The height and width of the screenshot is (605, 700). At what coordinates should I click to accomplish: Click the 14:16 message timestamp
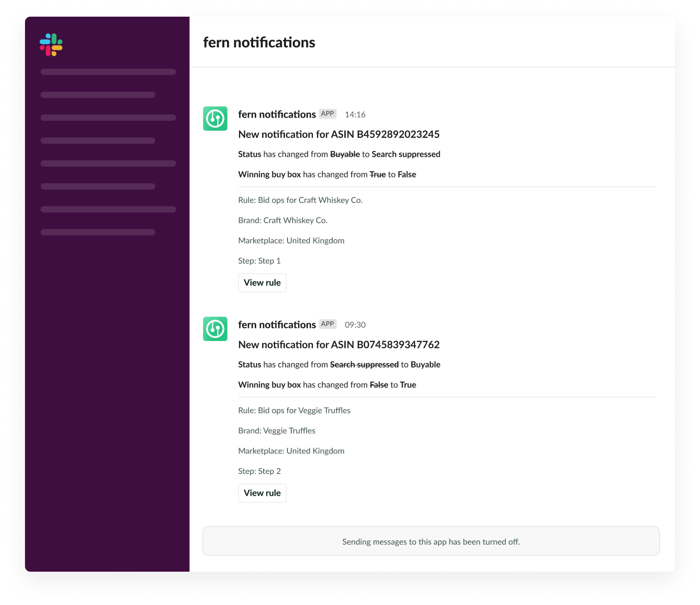[x=355, y=115]
